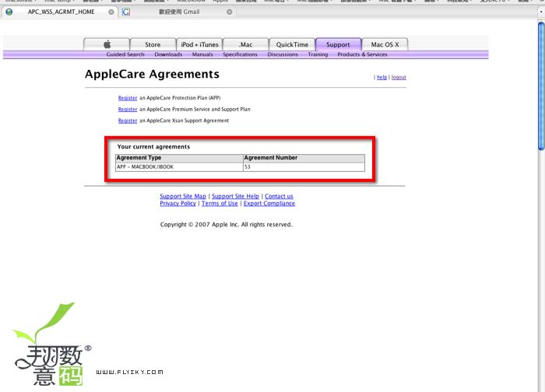Click the tab bar overflow arrow
The image size is (545, 392).
[x=541, y=12]
